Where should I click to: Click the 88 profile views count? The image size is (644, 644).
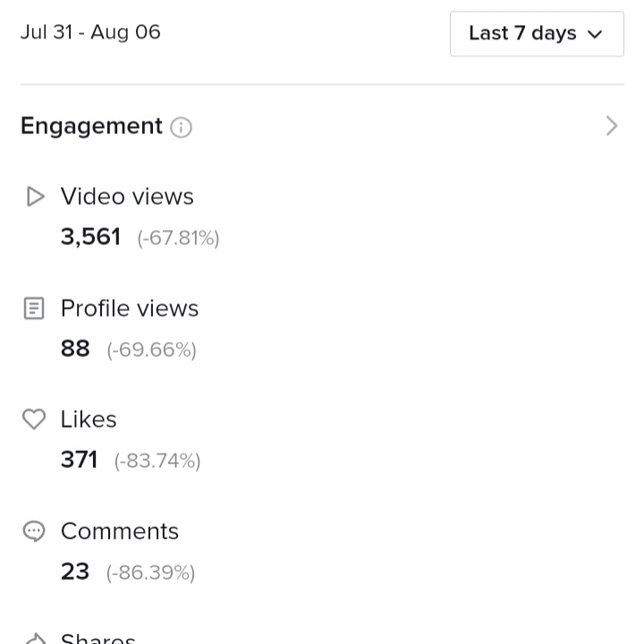click(x=75, y=349)
